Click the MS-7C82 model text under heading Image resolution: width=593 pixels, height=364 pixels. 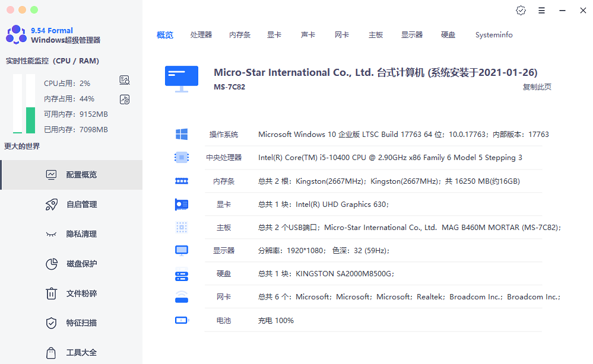point(229,87)
